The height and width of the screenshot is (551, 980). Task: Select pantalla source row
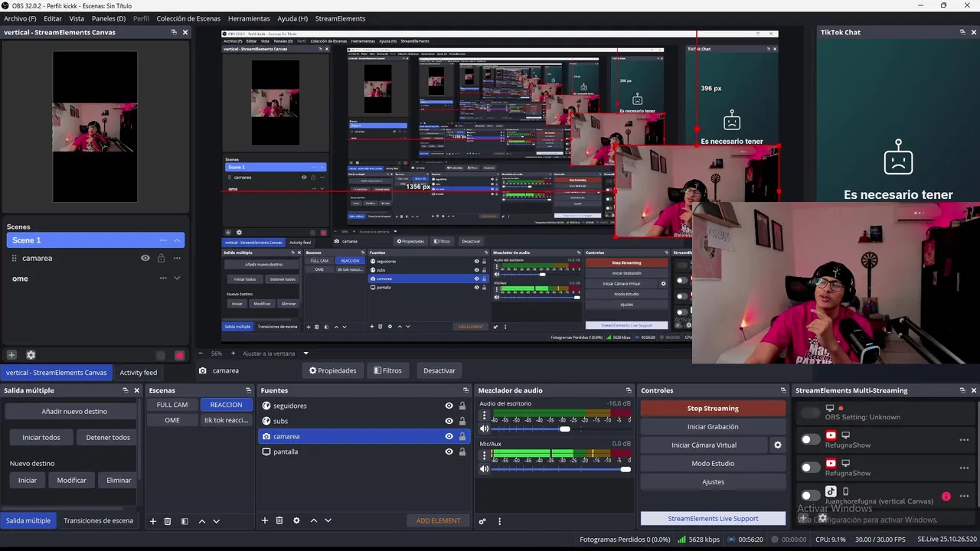[x=364, y=452]
